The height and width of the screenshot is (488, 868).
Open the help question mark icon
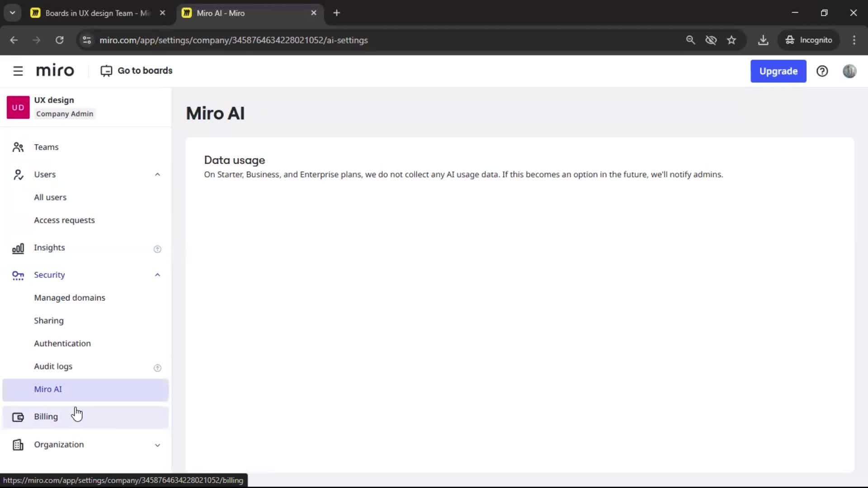(x=822, y=71)
